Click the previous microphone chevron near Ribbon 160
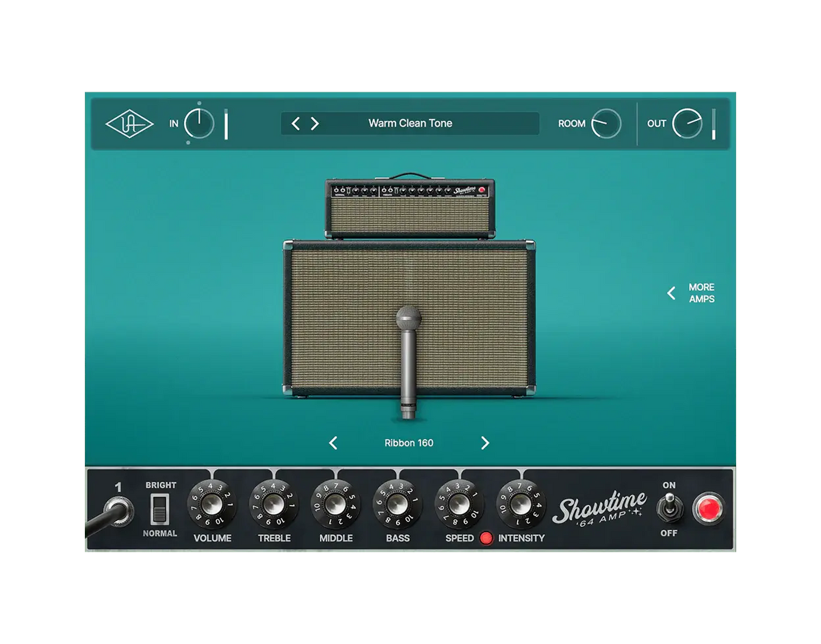Image resolution: width=821 pixels, height=644 pixels. tap(333, 442)
